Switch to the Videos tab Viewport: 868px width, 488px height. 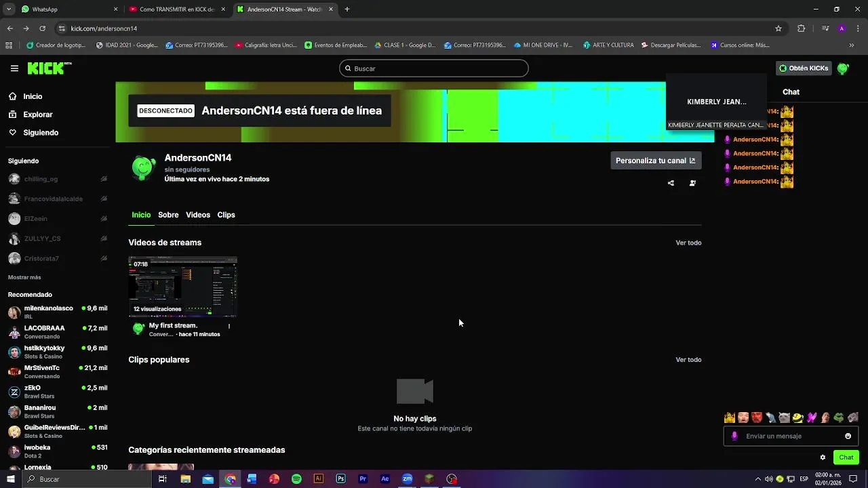[198, 215]
